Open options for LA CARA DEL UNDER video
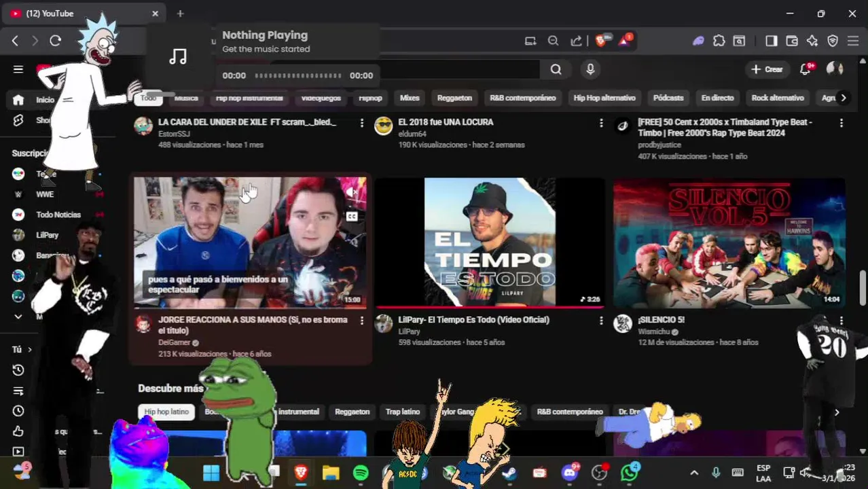The height and width of the screenshot is (489, 868). [x=361, y=123]
